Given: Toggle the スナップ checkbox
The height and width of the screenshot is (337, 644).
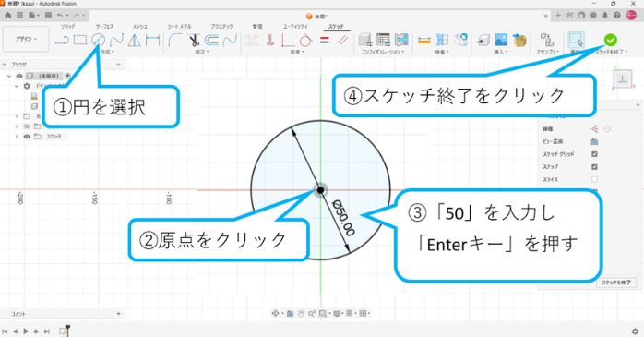Looking at the screenshot, I should [x=594, y=167].
